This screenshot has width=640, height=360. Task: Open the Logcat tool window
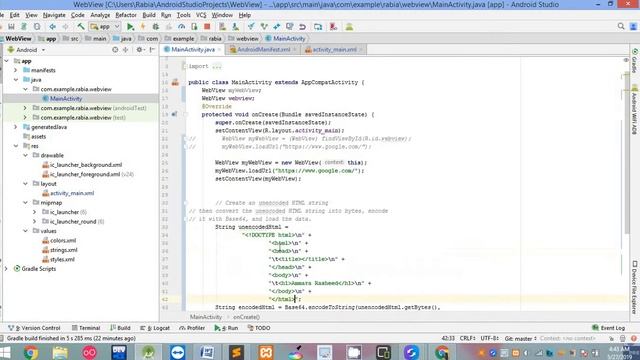(155, 328)
